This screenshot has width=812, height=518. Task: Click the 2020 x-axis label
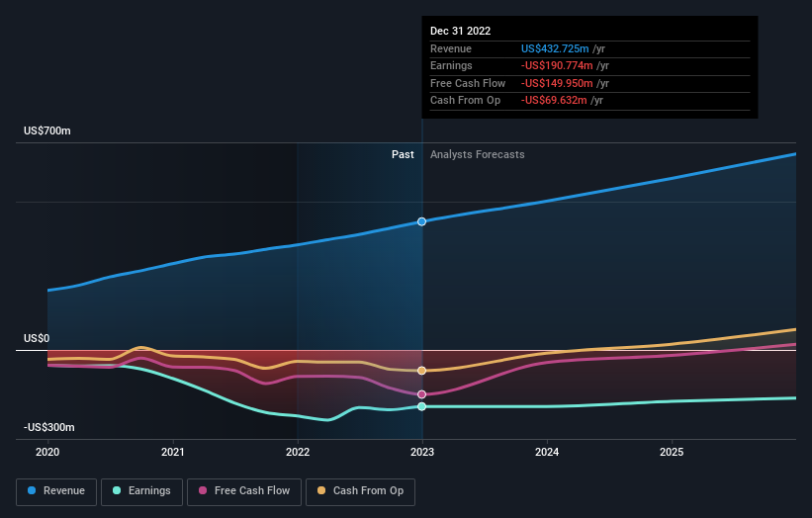pyautogui.click(x=47, y=452)
